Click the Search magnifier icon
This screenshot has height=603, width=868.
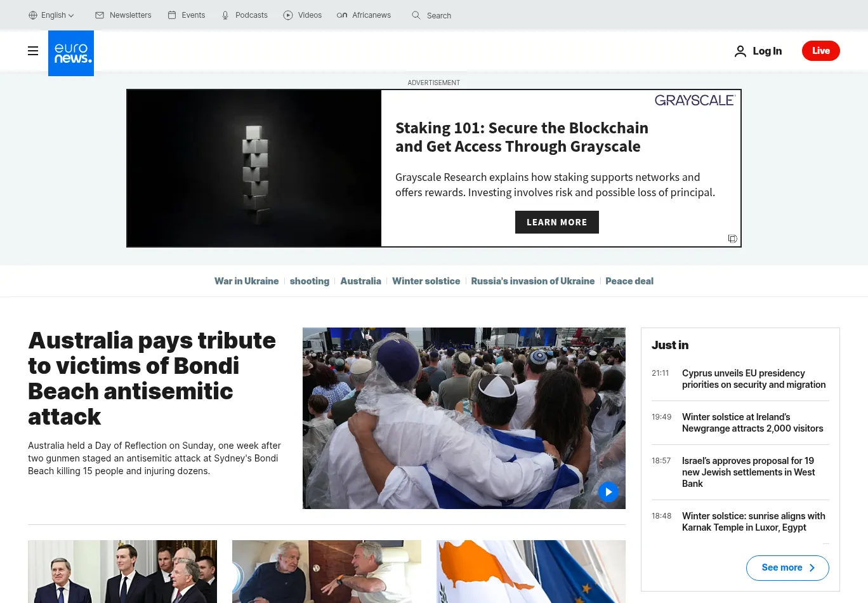pos(416,15)
